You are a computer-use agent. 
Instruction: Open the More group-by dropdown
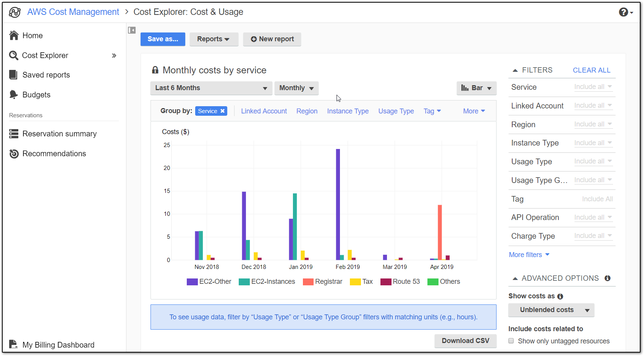[474, 111]
